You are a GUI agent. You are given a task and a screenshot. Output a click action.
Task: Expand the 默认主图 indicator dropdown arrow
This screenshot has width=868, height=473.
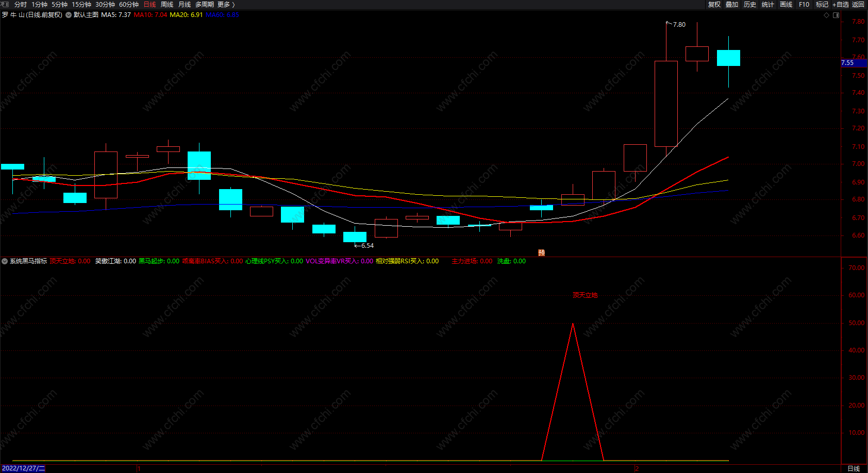coord(69,15)
